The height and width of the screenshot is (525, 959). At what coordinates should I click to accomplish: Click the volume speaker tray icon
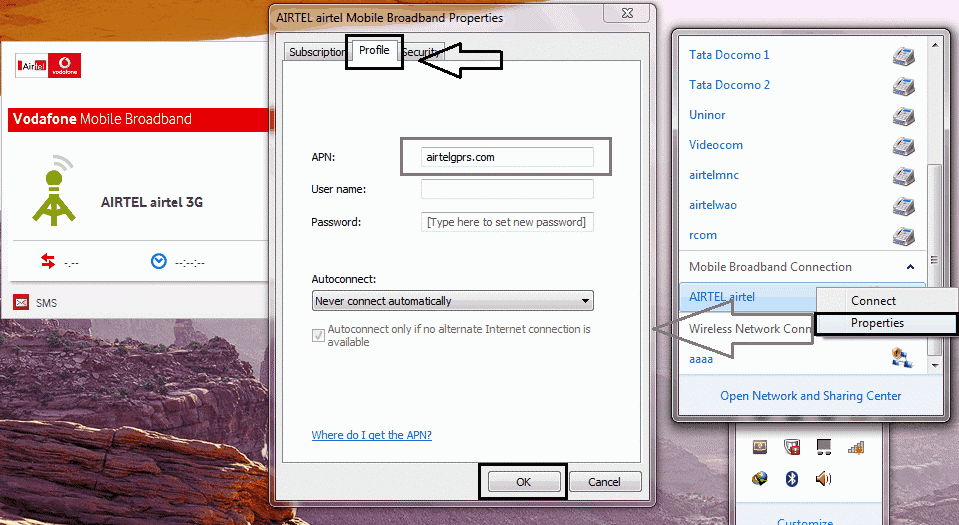click(x=824, y=478)
